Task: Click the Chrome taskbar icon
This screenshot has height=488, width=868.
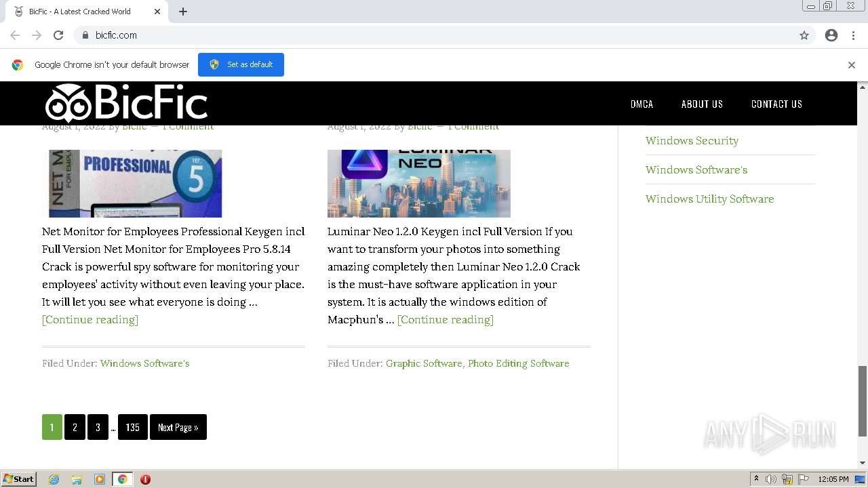Action: (123, 479)
